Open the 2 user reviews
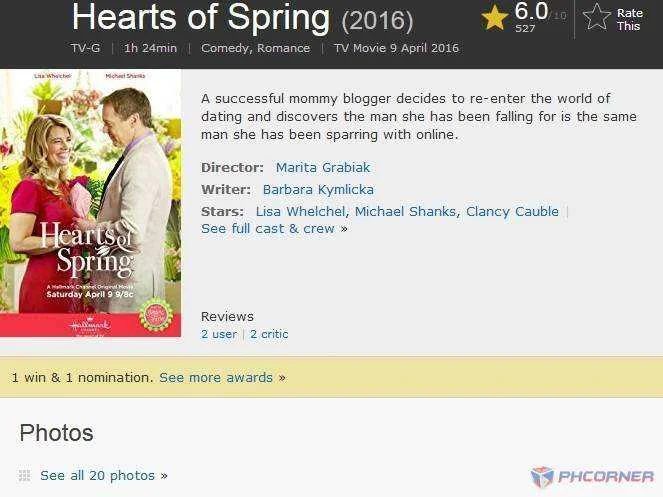The height and width of the screenshot is (497, 663). coord(219,334)
